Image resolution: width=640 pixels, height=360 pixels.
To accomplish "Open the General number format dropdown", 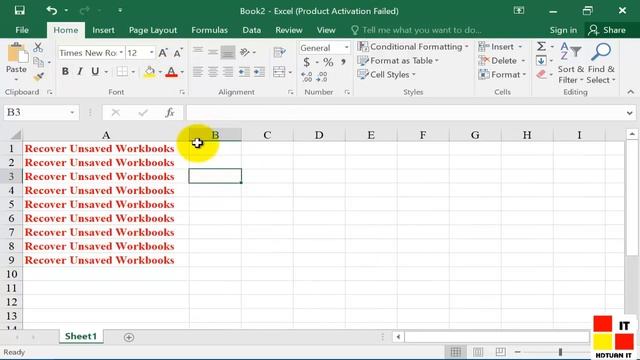I will 346,48.
